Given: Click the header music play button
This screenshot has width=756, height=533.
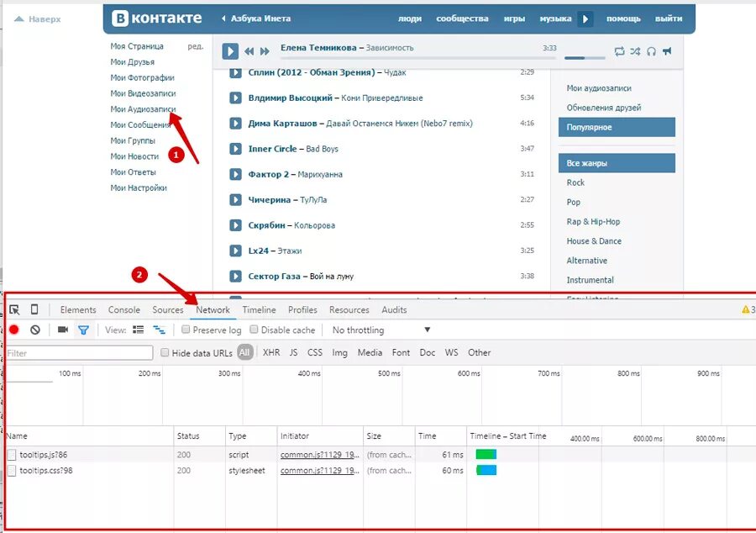Looking at the screenshot, I should click(x=585, y=18).
